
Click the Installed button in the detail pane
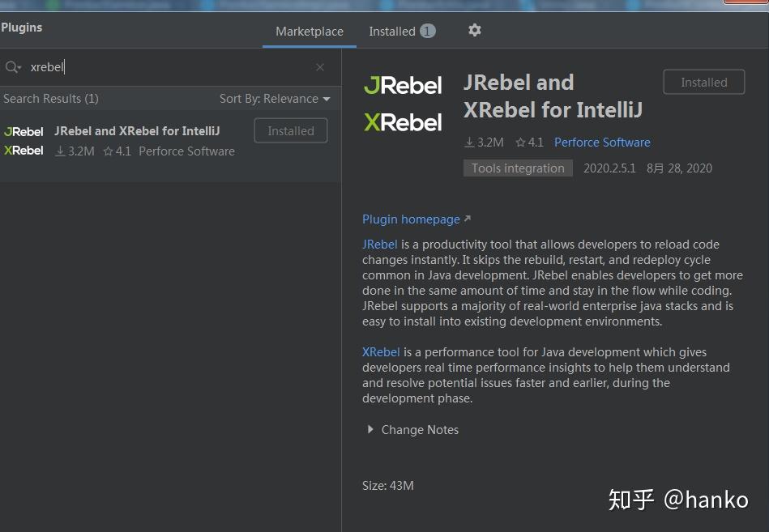[703, 82]
